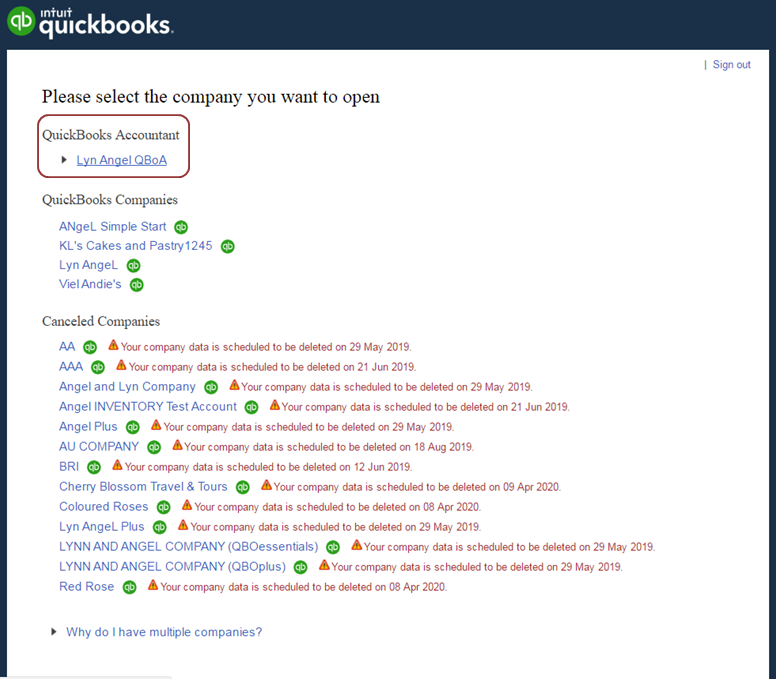Click the QB icon next to Viel Andie's

tap(137, 285)
